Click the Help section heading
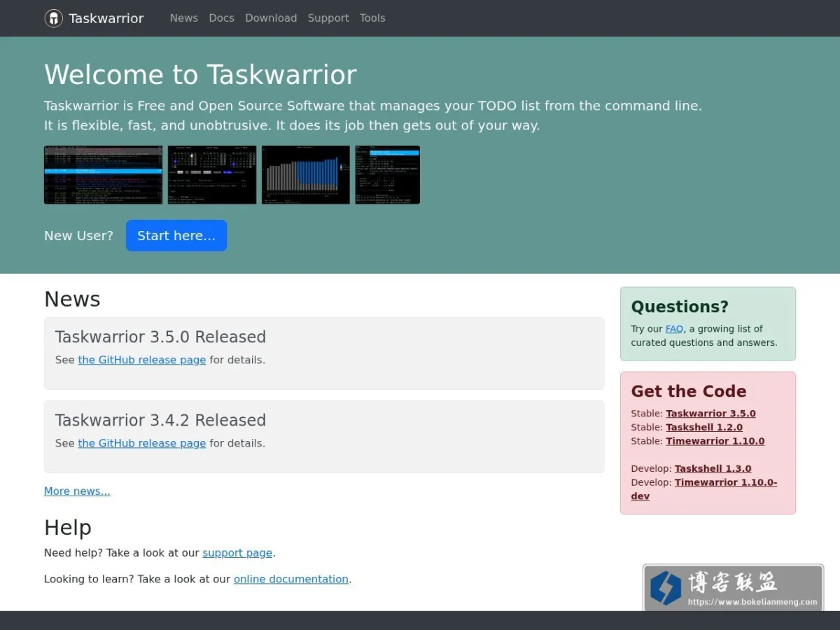This screenshot has height=630, width=840. pos(68,527)
